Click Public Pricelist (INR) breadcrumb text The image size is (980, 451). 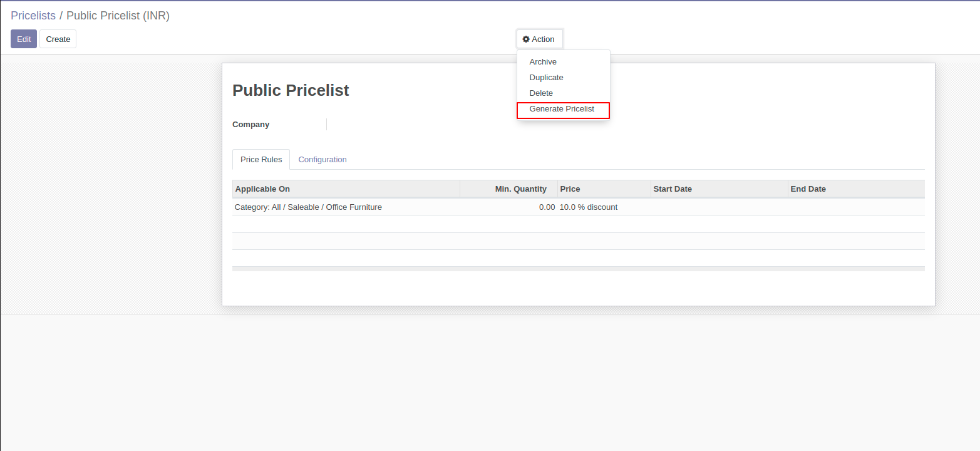(x=118, y=16)
